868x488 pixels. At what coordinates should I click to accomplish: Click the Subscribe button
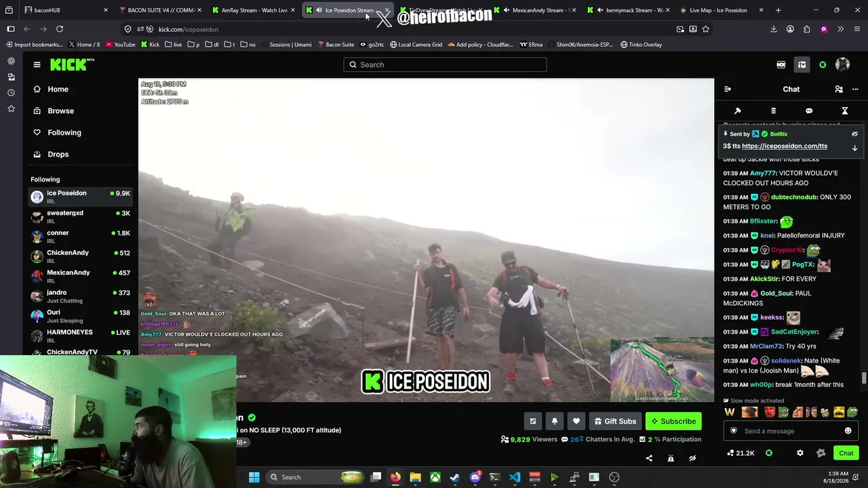[x=674, y=421]
